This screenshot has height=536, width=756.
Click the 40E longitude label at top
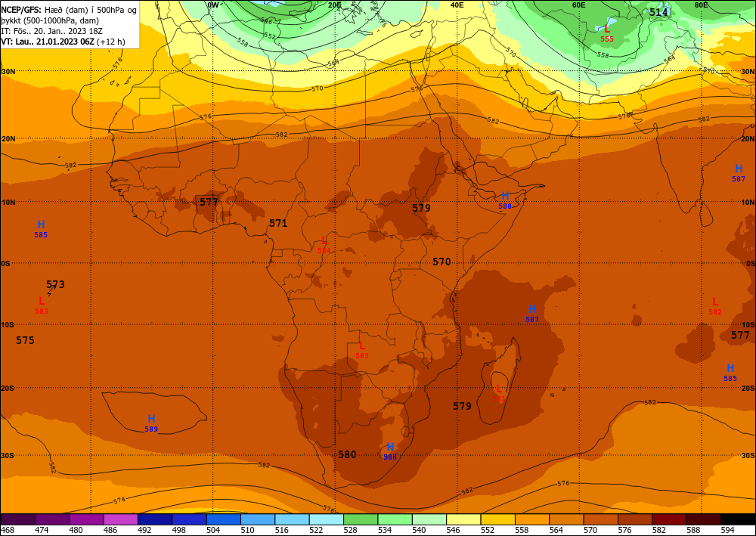pyautogui.click(x=457, y=5)
